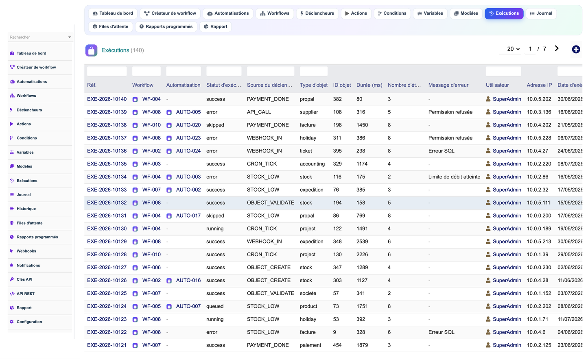Open the 20 rows-per-page dropdown
This screenshot has width=588, height=364.
(x=513, y=49)
